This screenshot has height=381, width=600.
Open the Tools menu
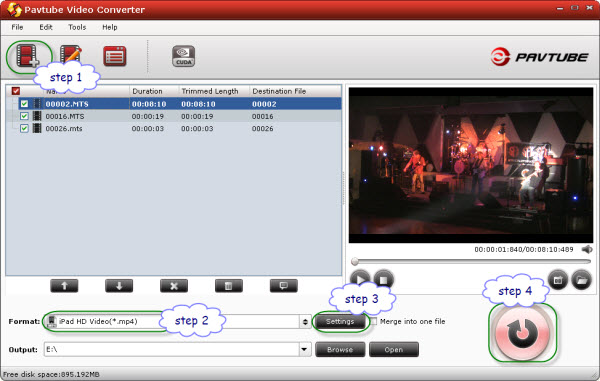point(77,27)
